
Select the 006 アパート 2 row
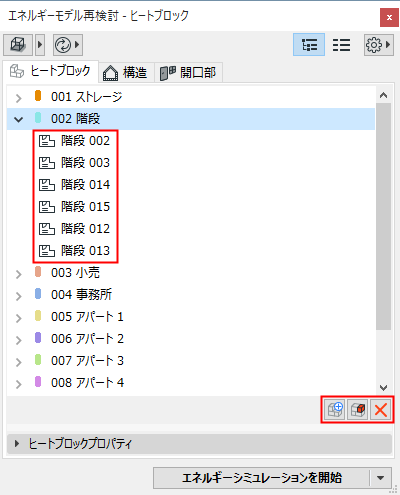click(x=191, y=339)
